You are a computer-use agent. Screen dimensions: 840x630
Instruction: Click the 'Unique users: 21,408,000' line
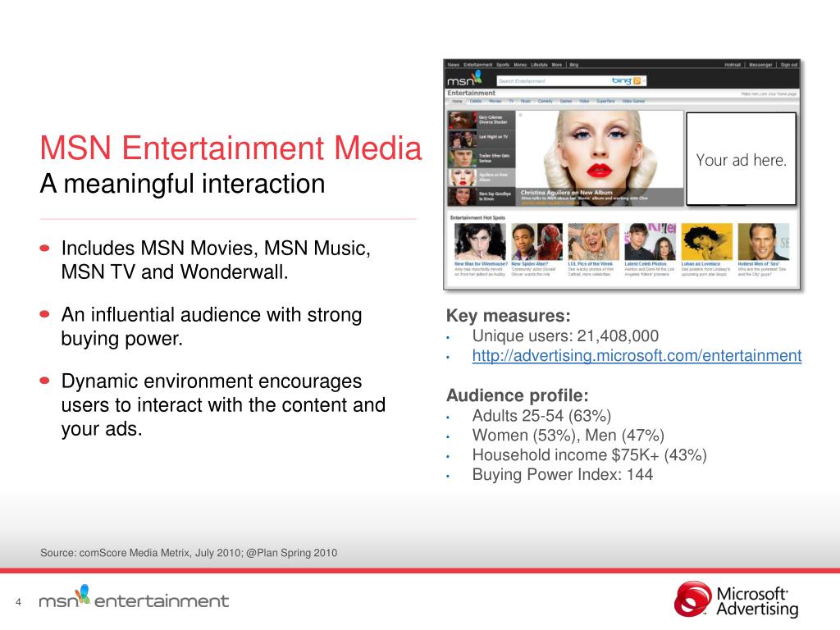565,336
